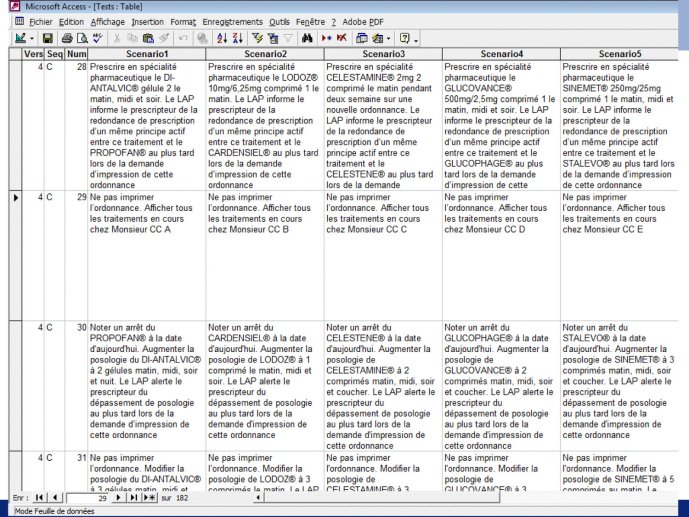Open the Format menu

183,22
